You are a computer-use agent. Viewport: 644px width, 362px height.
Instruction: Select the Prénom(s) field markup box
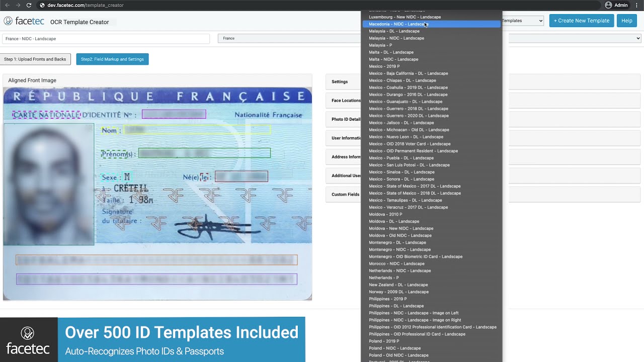click(x=204, y=153)
